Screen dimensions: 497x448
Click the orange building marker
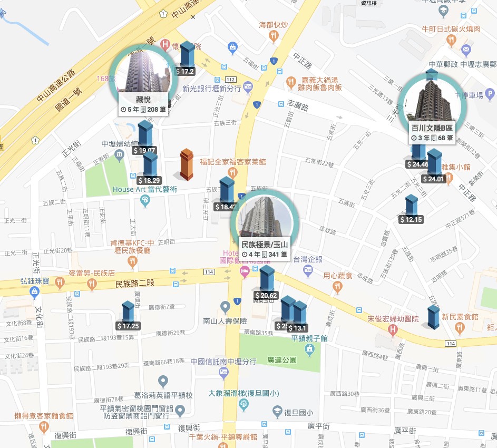(x=187, y=164)
